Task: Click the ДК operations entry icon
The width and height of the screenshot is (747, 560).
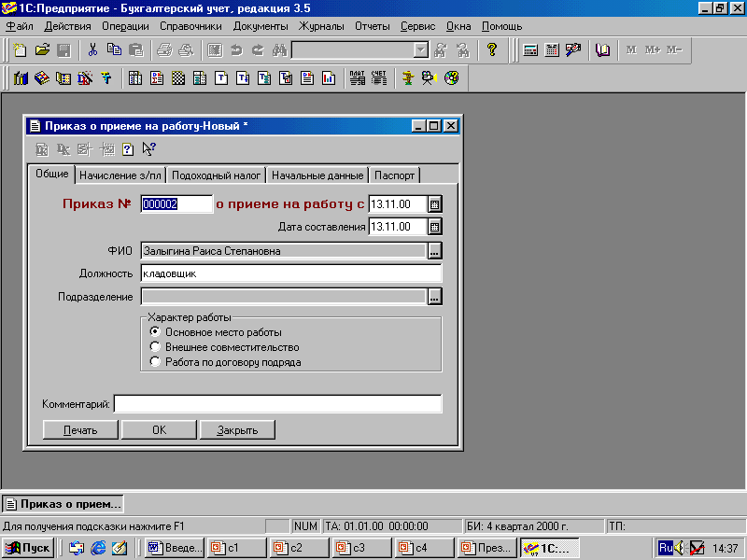Action: click(85, 78)
